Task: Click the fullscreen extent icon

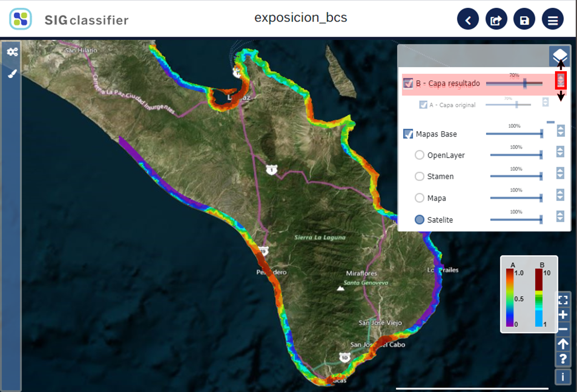Action: tap(563, 300)
